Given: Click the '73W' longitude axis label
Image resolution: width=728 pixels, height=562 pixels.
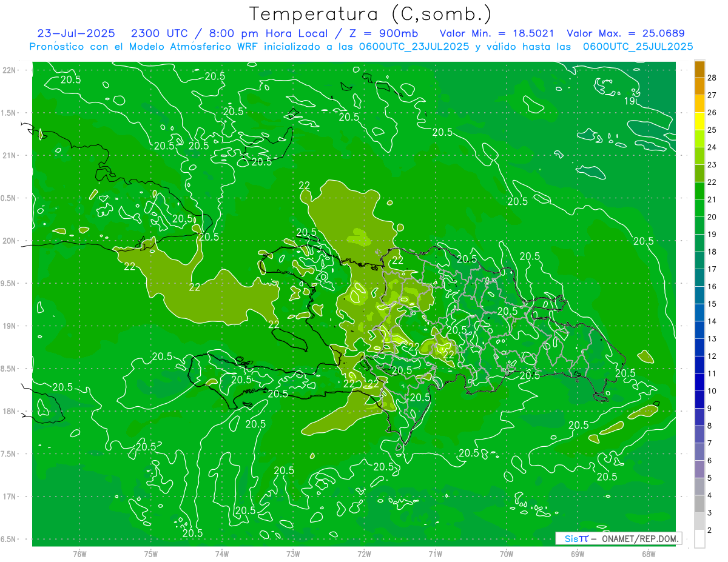Looking at the screenshot, I should (293, 554).
